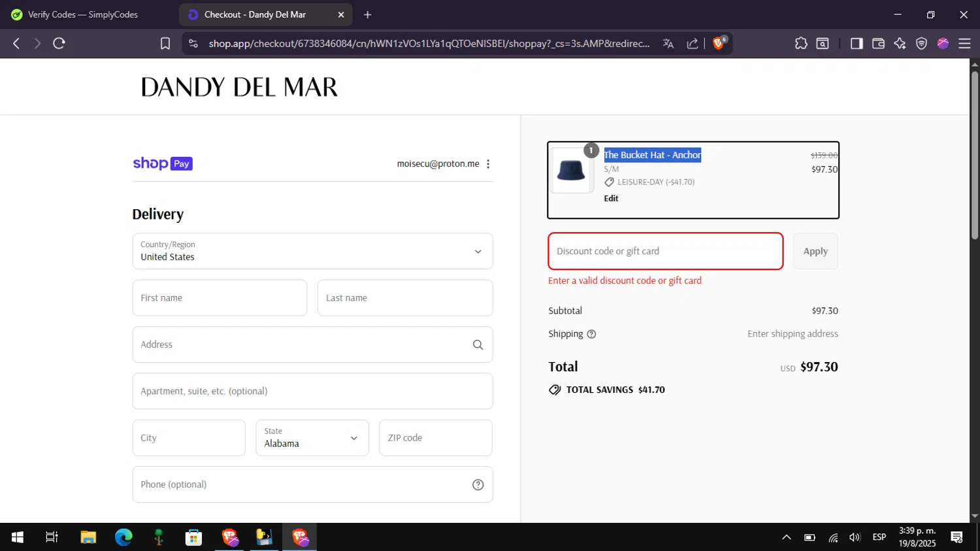Focus the Apartment, suite field
The height and width of the screenshot is (551, 980).
click(x=312, y=391)
